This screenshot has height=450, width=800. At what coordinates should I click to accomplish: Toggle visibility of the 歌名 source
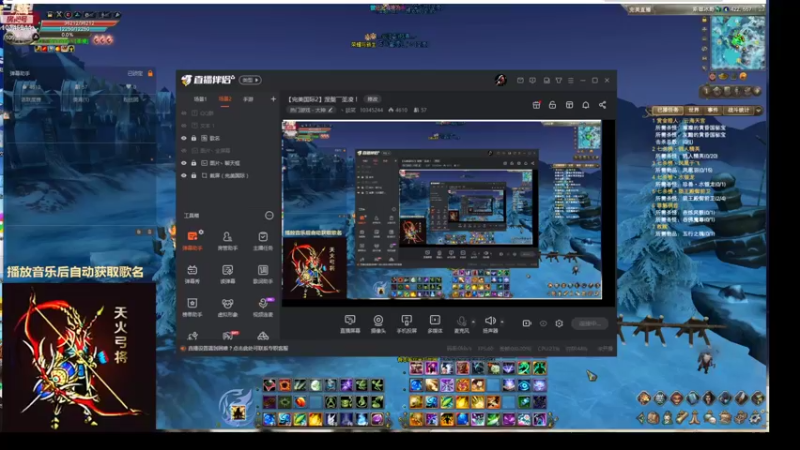click(184, 138)
